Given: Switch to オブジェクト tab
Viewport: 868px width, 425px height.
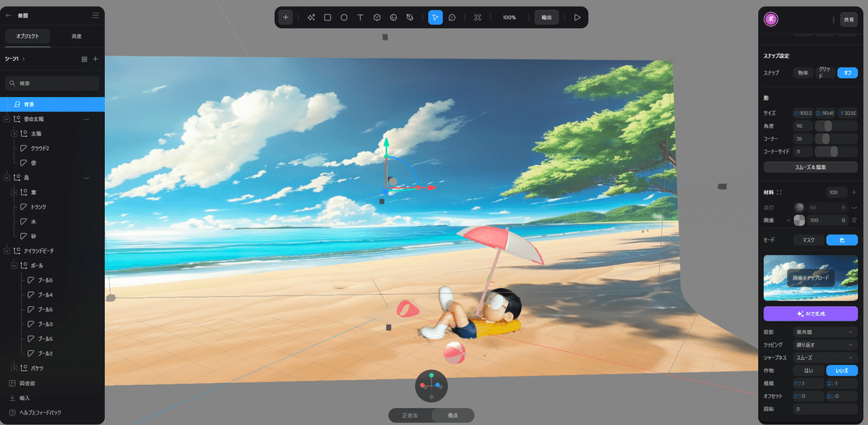Looking at the screenshot, I should coord(28,36).
